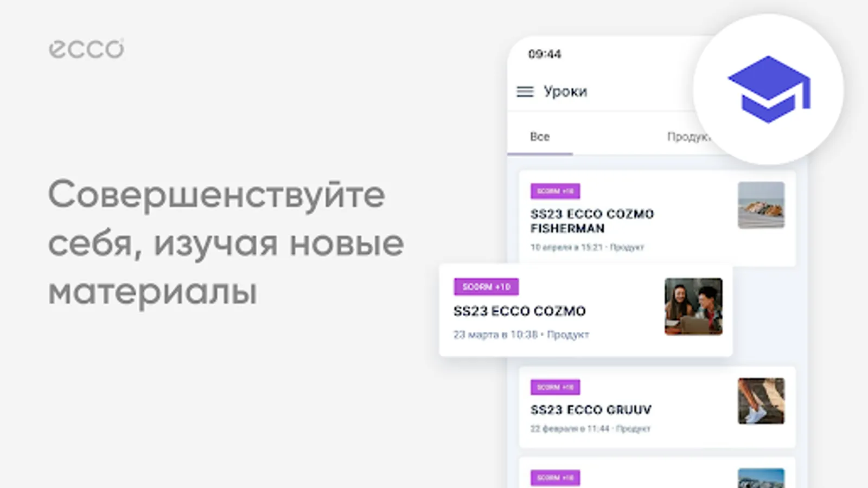Image resolution: width=868 pixels, height=488 pixels.
Task: Click the SCORM +10 badge above SS23 ECCO COZMO
Action: (x=486, y=287)
